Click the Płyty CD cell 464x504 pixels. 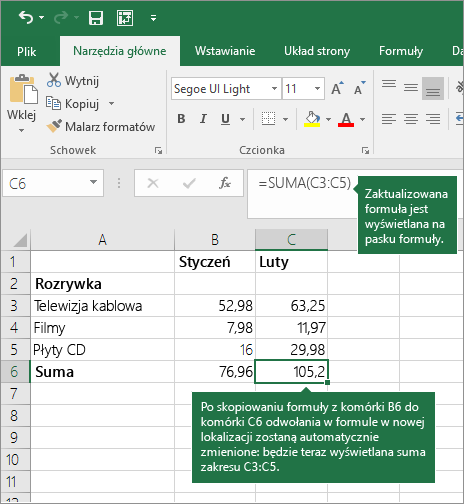tap(102, 350)
